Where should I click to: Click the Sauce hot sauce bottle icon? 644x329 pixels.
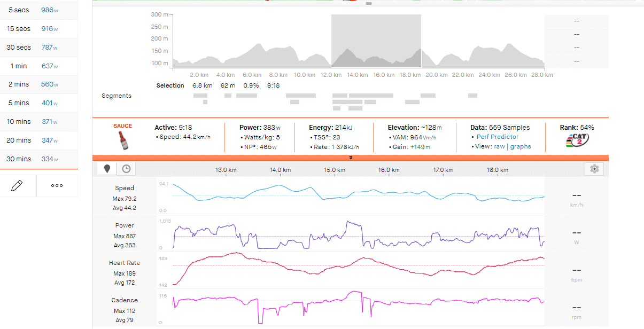pyautogui.click(x=123, y=141)
